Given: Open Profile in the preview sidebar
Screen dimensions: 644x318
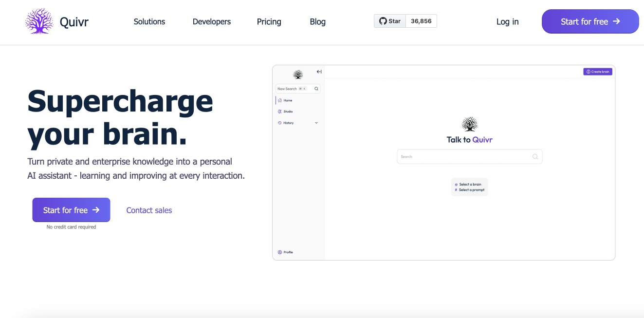Looking at the screenshot, I should point(285,252).
